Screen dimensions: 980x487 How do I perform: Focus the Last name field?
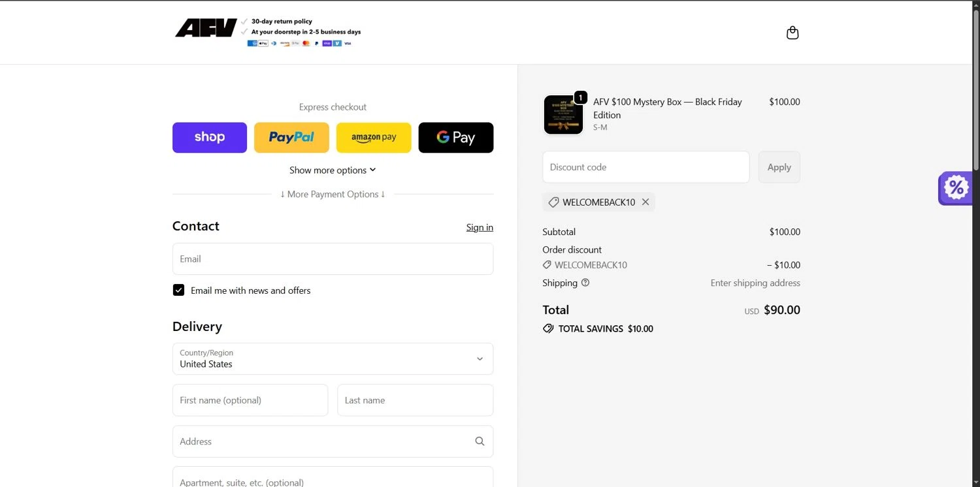(x=415, y=400)
